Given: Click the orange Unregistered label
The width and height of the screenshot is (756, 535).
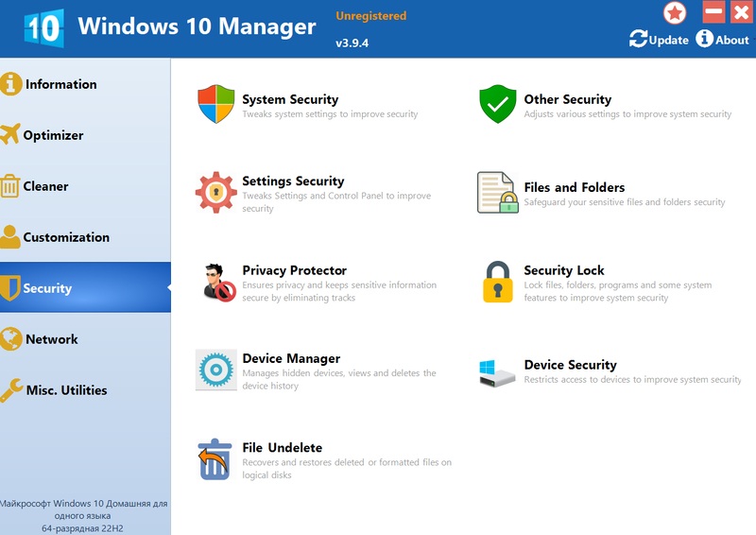Looking at the screenshot, I should [x=371, y=16].
